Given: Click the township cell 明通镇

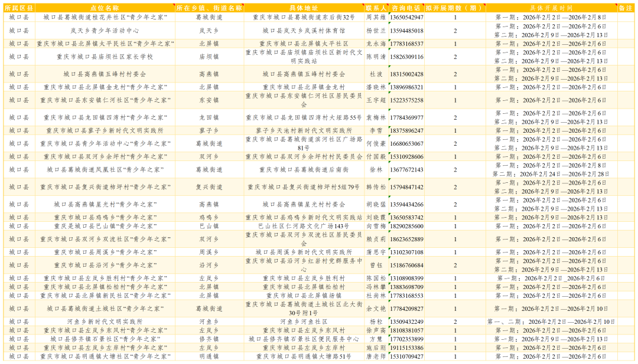Looking at the screenshot, I should point(209,356).
